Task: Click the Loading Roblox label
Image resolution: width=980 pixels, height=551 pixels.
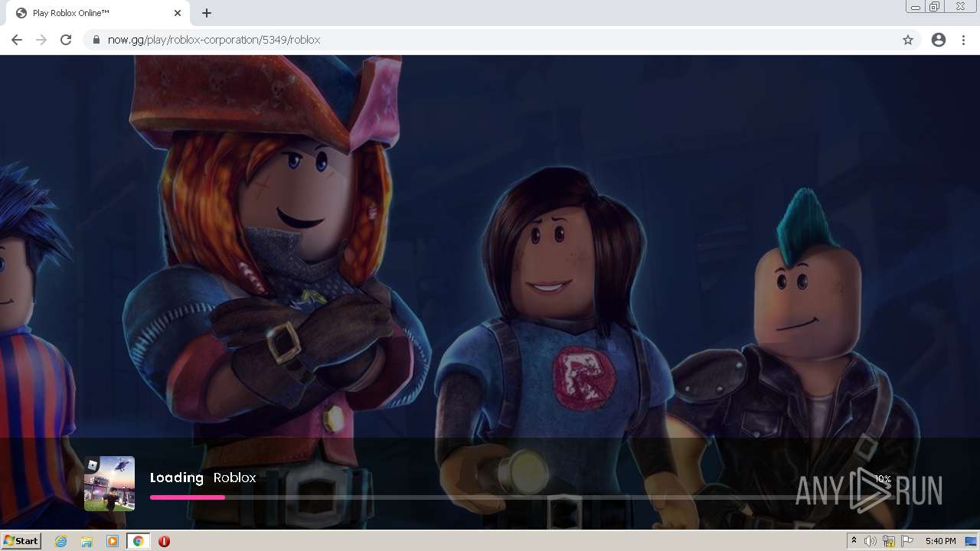Action: click(x=203, y=478)
